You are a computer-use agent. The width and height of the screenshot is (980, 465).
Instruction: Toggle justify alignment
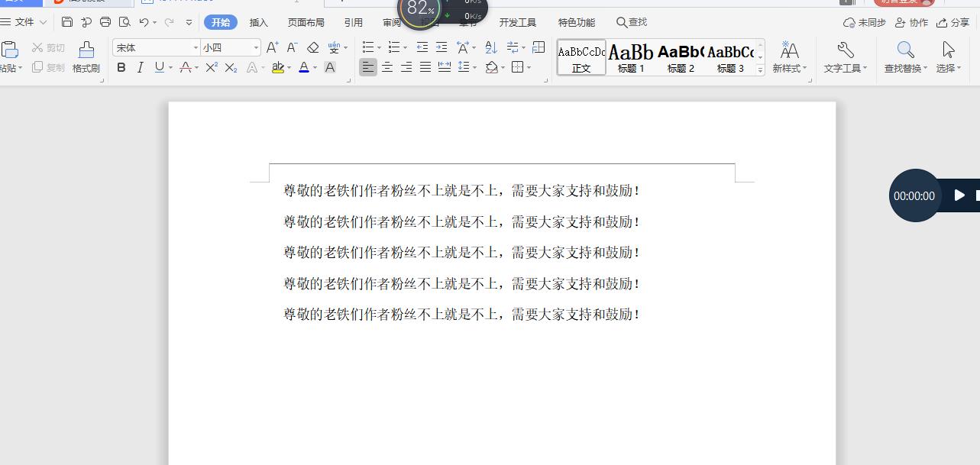tap(425, 67)
